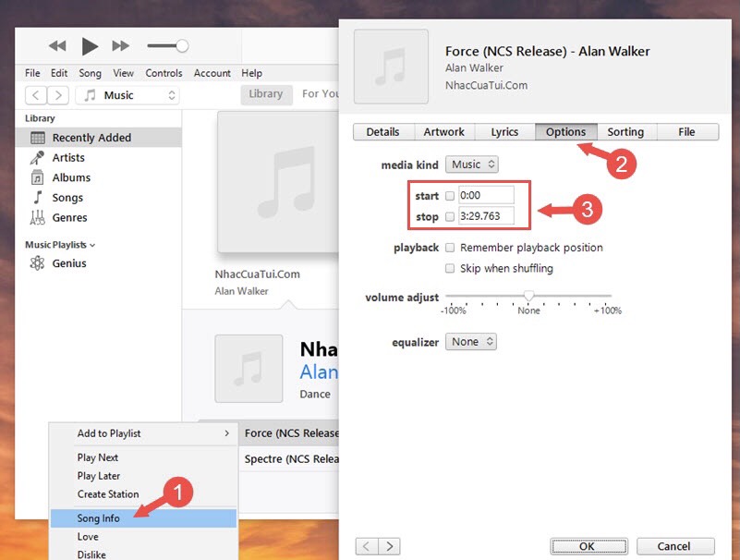Open the Help menu
This screenshot has height=560, width=740.
(x=251, y=73)
